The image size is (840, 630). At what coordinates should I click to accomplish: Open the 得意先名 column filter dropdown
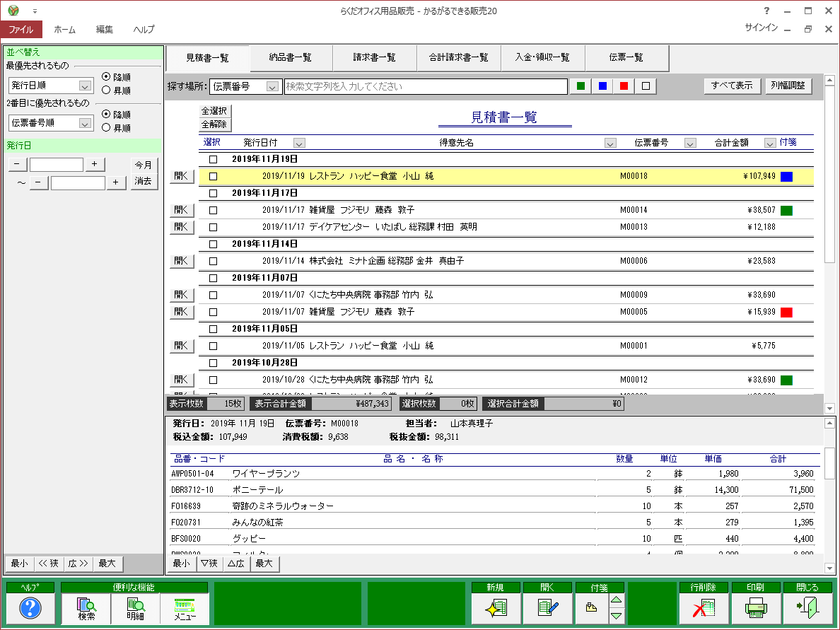(610, 143)
